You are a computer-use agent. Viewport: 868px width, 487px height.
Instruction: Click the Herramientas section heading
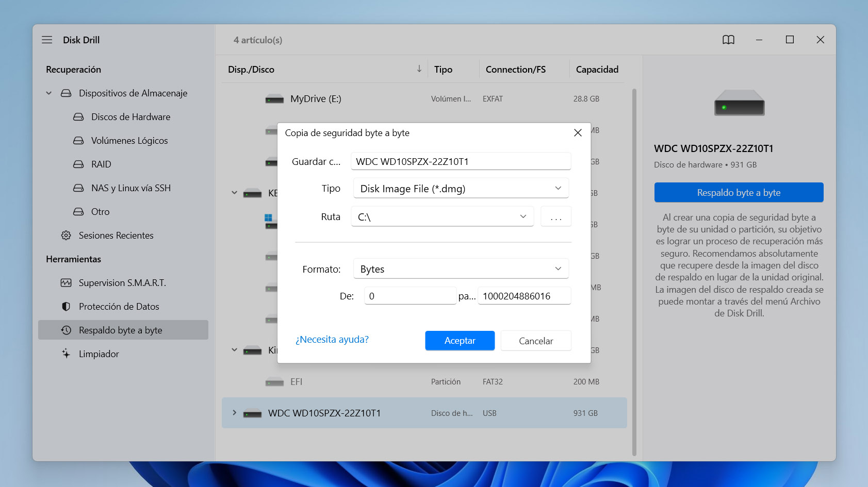[x=73, y=259]
